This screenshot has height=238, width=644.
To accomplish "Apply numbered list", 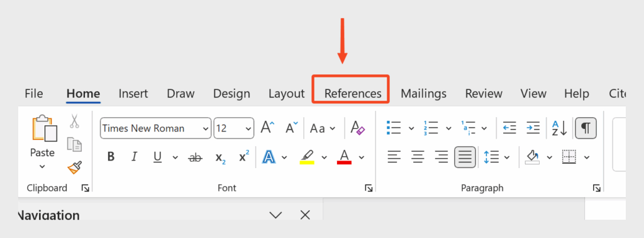I will 431,128.
